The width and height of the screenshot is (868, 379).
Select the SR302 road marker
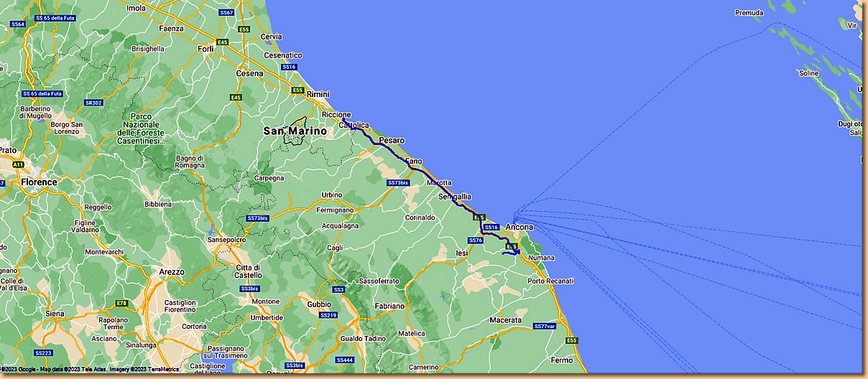pos(93,103)
